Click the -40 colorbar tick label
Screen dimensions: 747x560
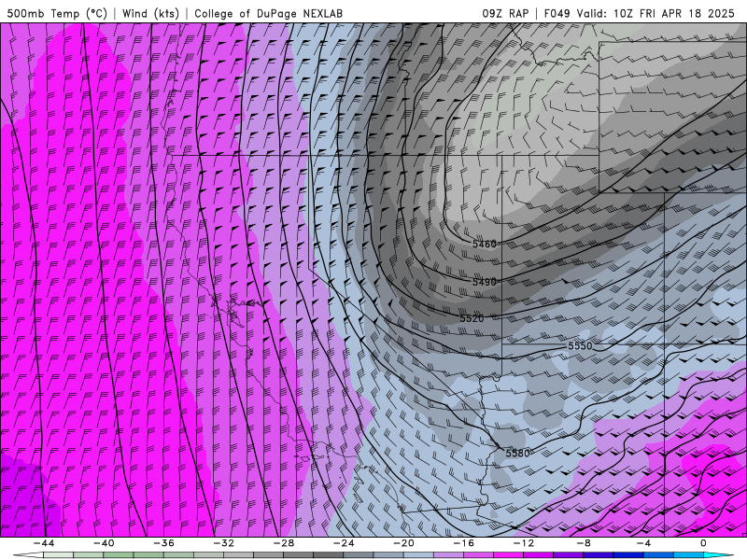[104, 543]
